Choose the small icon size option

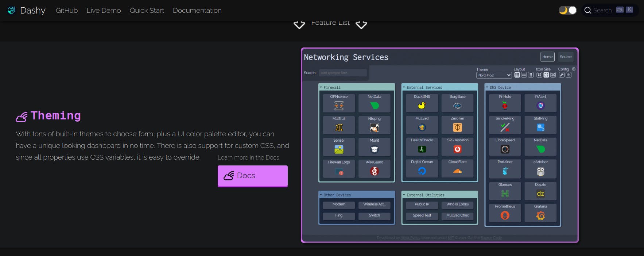(x=539, y=75)
